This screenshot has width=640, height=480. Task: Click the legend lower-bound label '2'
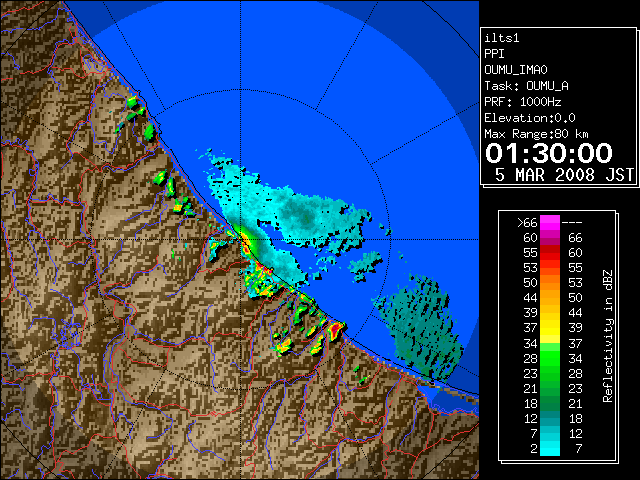[x=533, y=449]
